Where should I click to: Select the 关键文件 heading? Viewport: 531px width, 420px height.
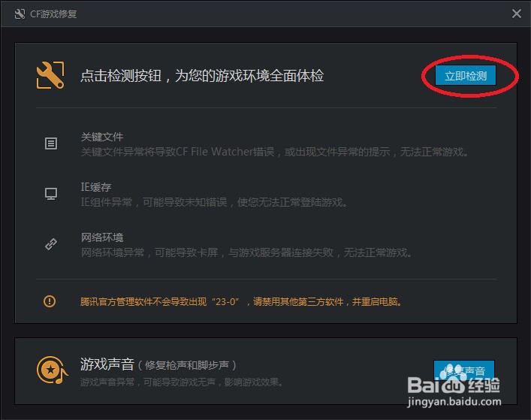click(x=102, y=137)
